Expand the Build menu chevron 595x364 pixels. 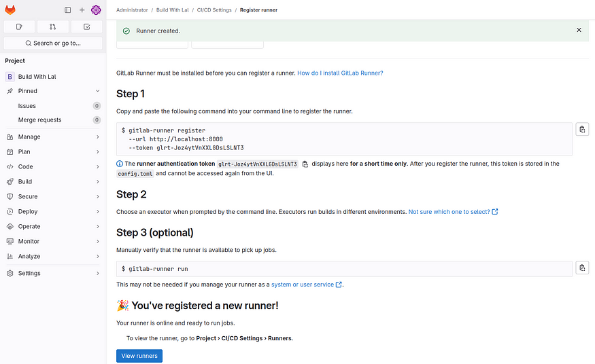click(97, 182)
